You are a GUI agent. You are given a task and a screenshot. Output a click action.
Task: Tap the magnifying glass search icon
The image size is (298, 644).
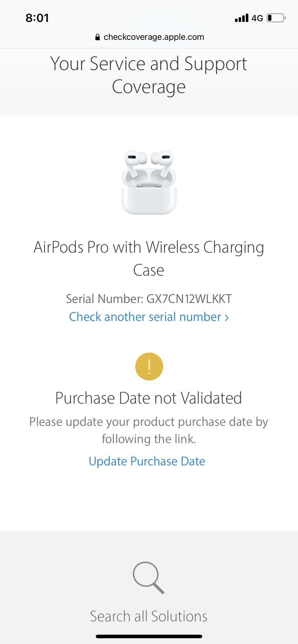[x=149, y=578]
